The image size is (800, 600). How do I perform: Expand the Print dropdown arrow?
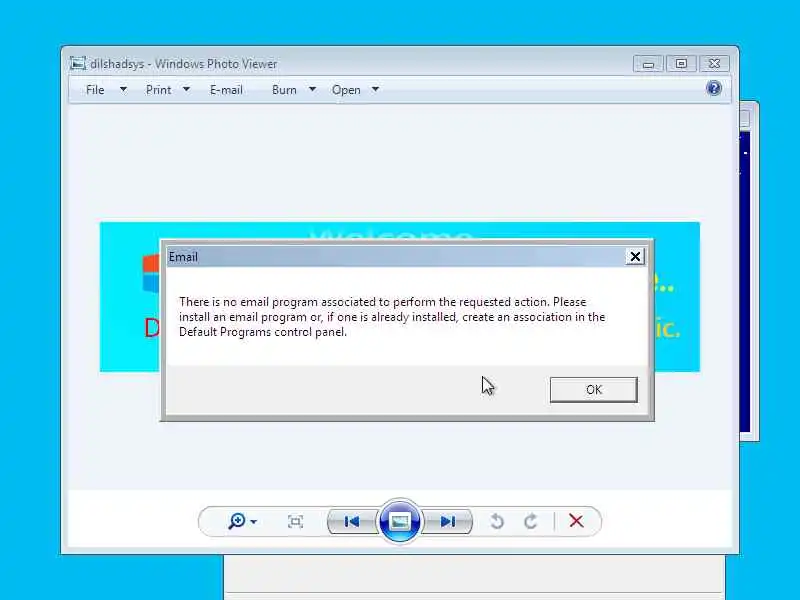click(x=186, y=89)
